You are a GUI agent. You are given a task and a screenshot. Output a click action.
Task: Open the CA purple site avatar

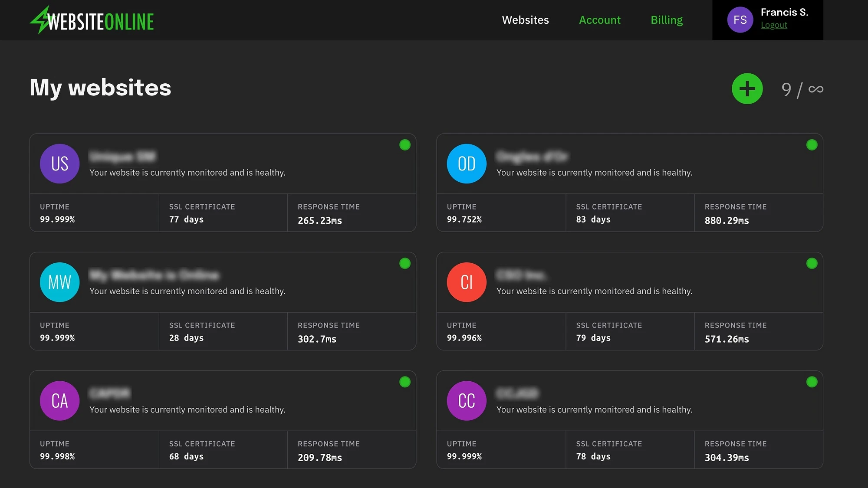(x=59, y=400)
